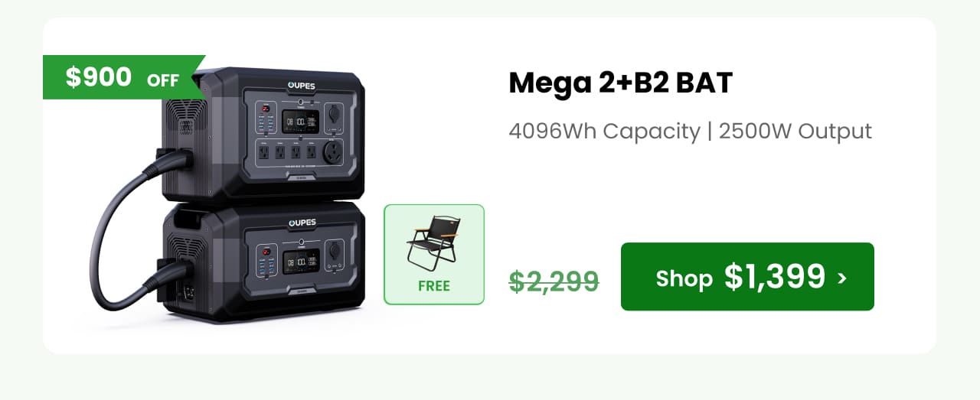Click the LCD display on the bottom battery unit

coord(302,262)
